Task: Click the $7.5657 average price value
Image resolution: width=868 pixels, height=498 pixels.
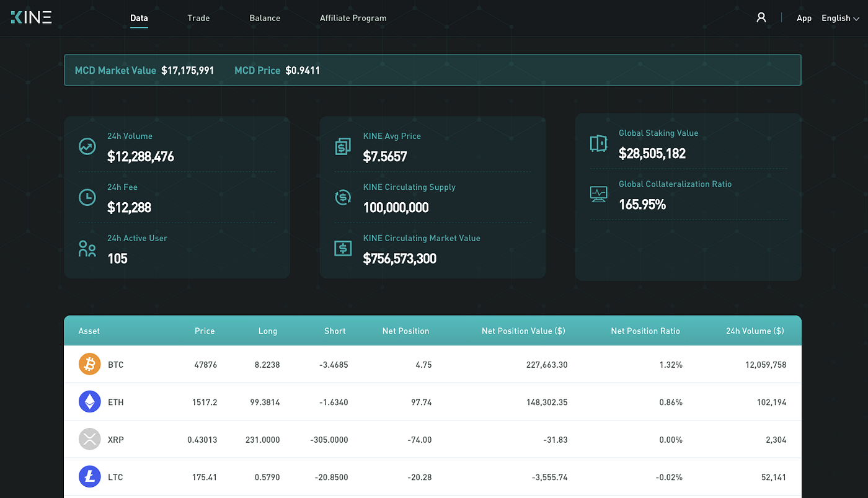Action: click(385, 157)
